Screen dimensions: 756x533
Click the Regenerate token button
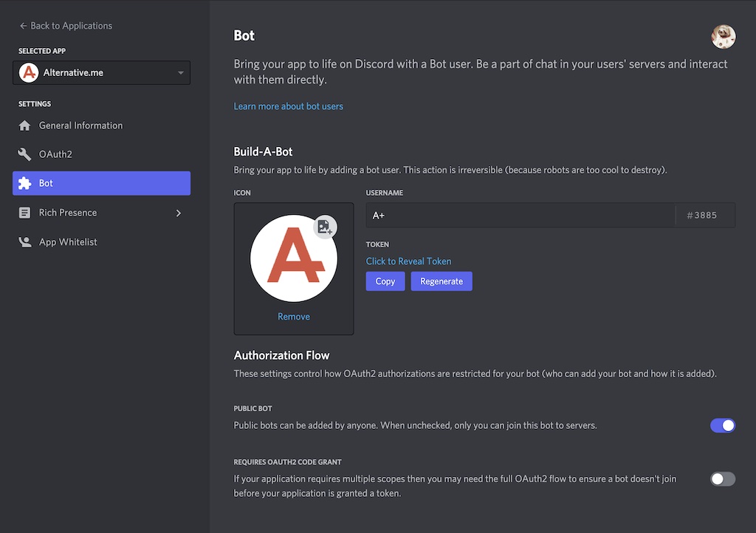pyautogui.click(x=441, y=281)
